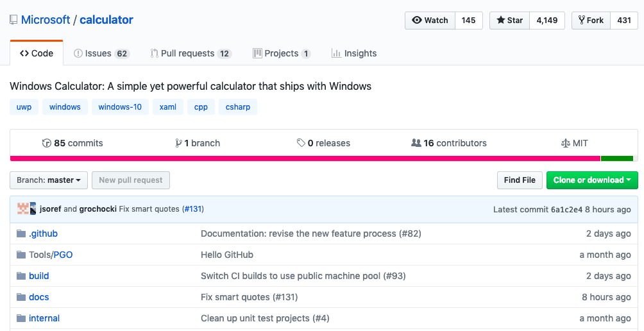Expand the Clone or download menu
The height and width of the screenshot is (331, 644).
click(x=591, y=180)
